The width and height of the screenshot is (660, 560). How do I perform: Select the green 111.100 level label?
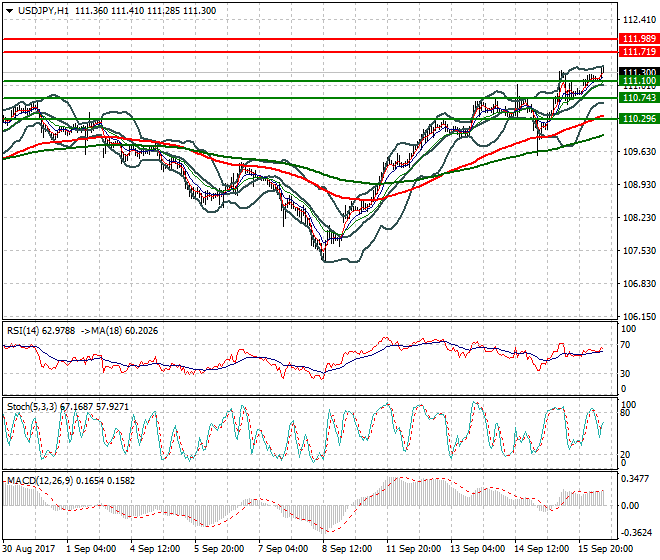639,80
